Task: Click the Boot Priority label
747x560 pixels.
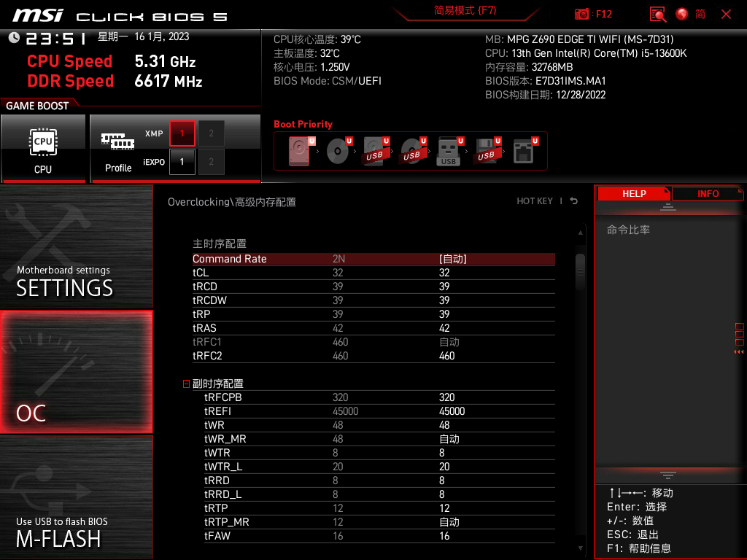Action: (303, 124)
